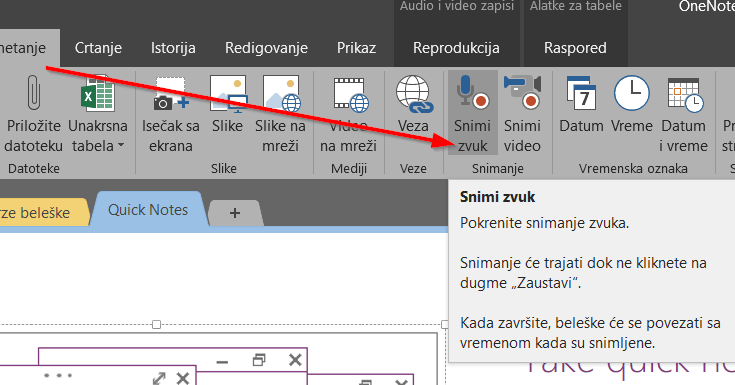The image size is (735, 385).
Task: Open the Redigovanje ribbon tab
Action: click(x=266, y=48)
